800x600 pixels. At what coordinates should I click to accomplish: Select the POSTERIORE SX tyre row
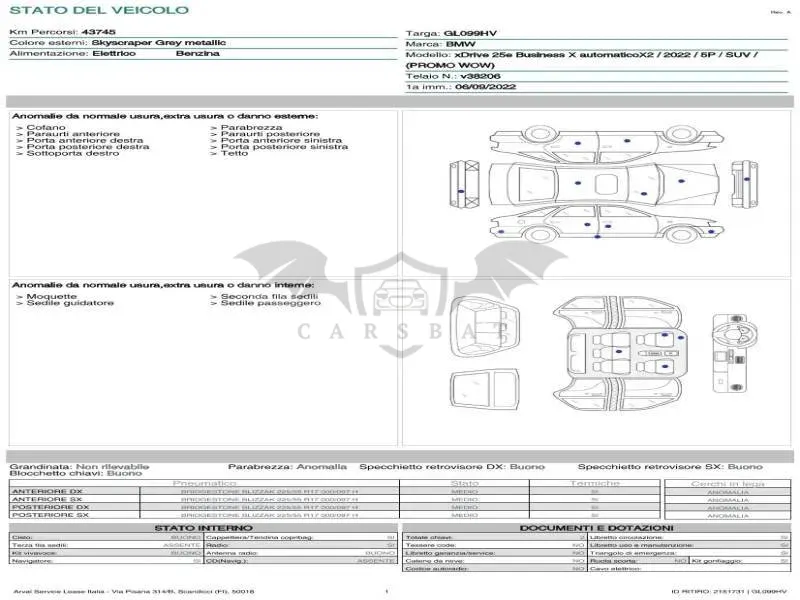point(335,515)
